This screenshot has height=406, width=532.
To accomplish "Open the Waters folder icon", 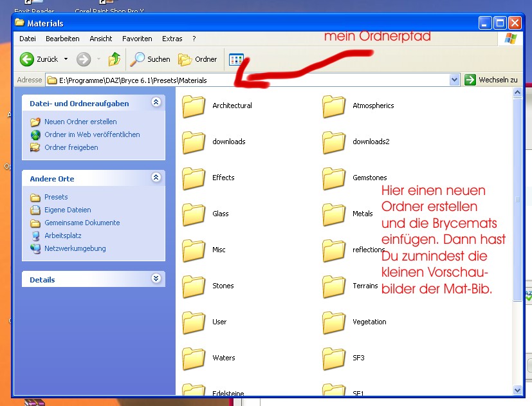I will (194, 358).
